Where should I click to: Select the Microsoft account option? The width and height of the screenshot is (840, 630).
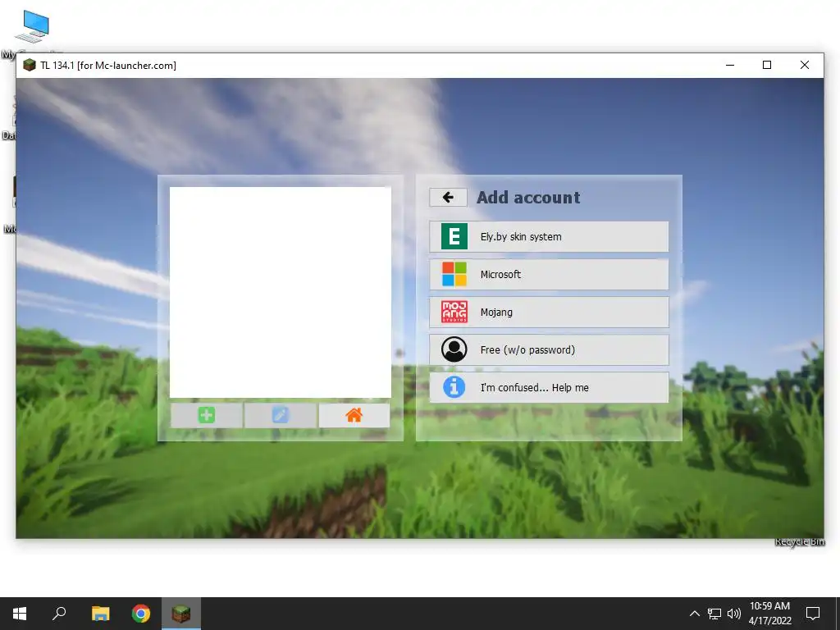549,274
